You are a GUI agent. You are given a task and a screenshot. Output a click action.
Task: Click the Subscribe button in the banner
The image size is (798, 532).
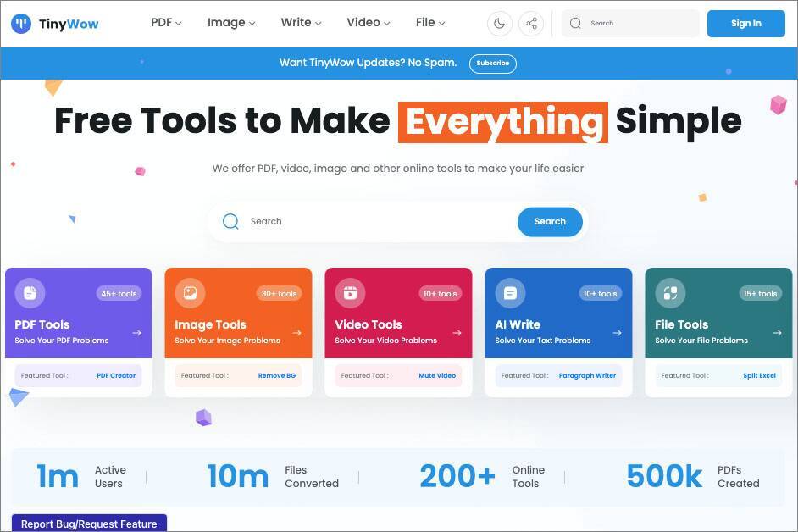coord(492,64)
